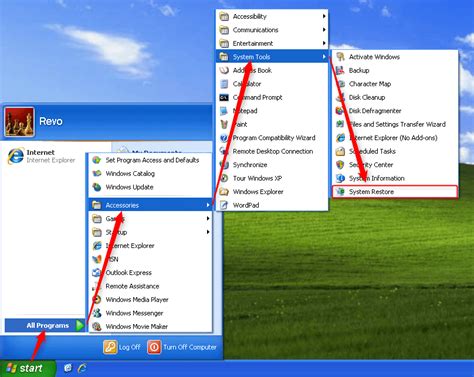
Task: Click the All Programs green arrow
Action: pos(80,325)
